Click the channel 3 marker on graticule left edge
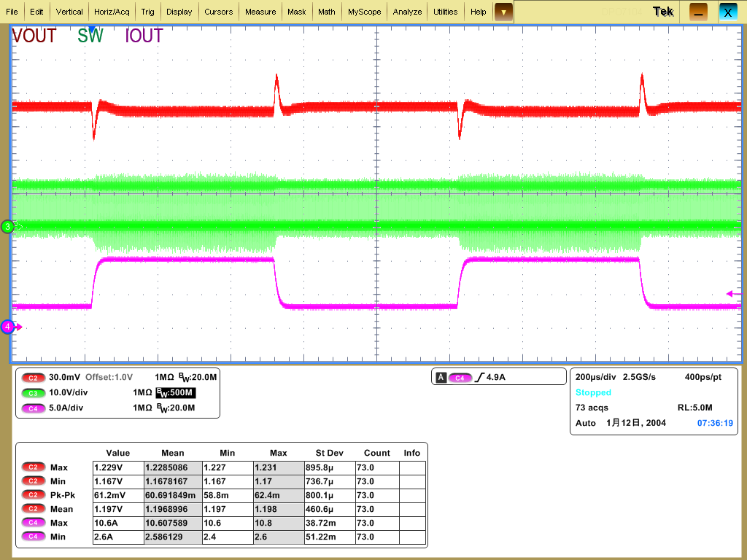The width and height of the screenshot is (747, 560). [7, 227]
